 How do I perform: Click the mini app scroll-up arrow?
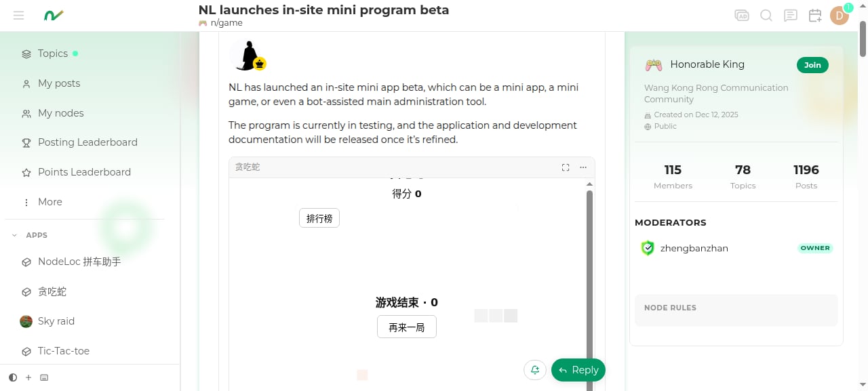coord(589,184)
